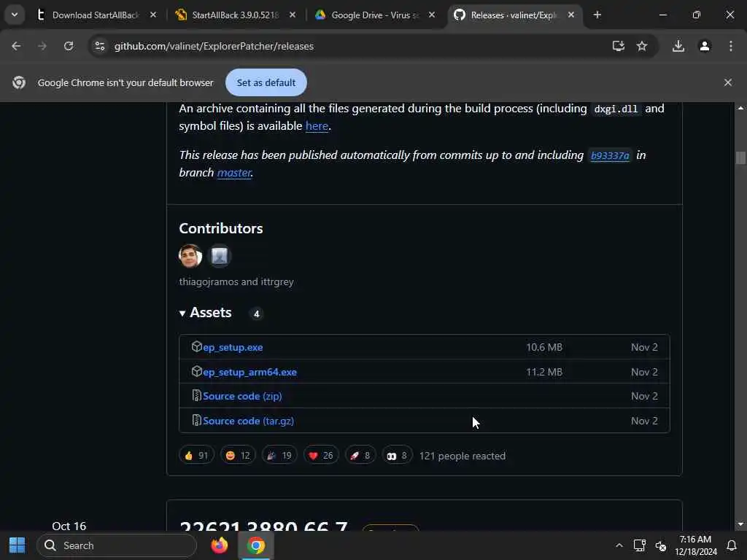Click scrollbar down arrow
This screenshot has width=747, height=560.
click(x=740, y=524)
